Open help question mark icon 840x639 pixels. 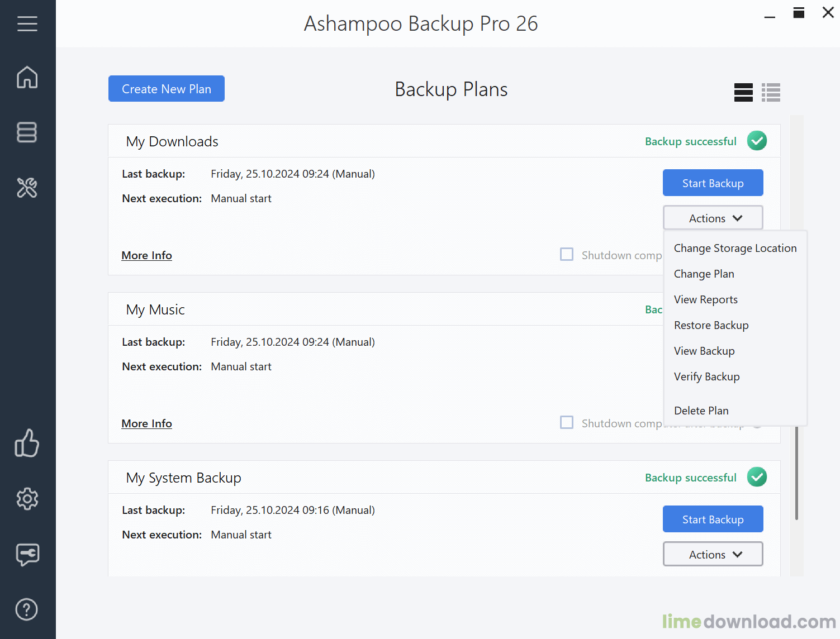(x=27, y=609)
